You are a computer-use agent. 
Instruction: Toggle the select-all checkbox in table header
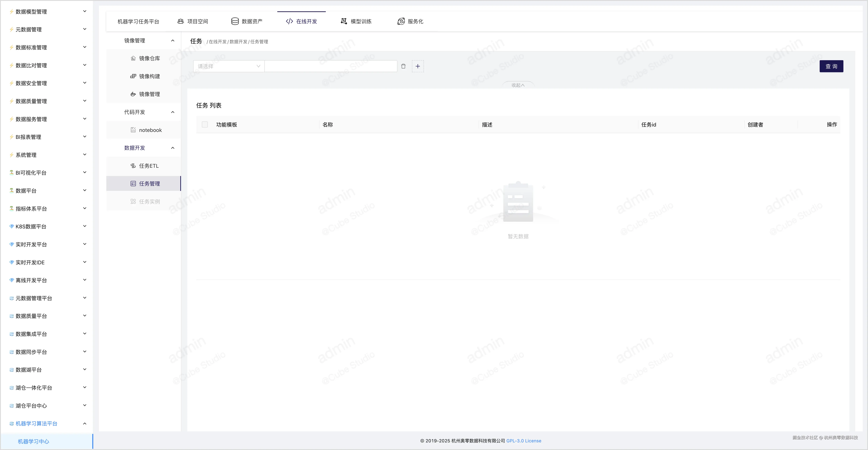[205, 125]
